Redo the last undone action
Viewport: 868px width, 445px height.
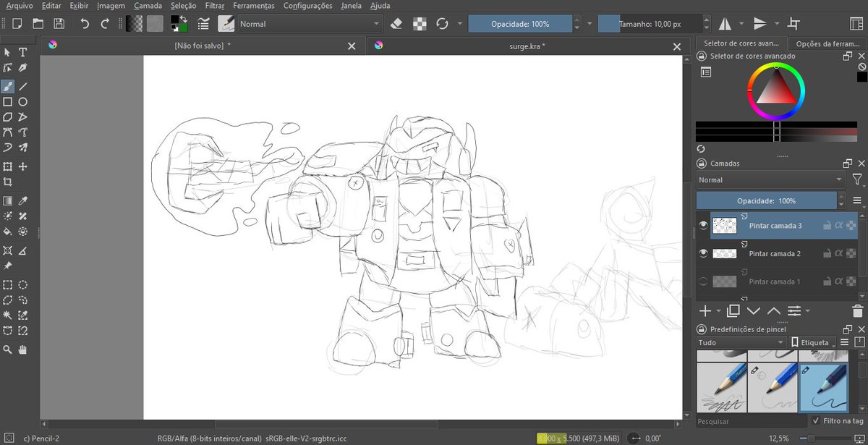(105, 24)
